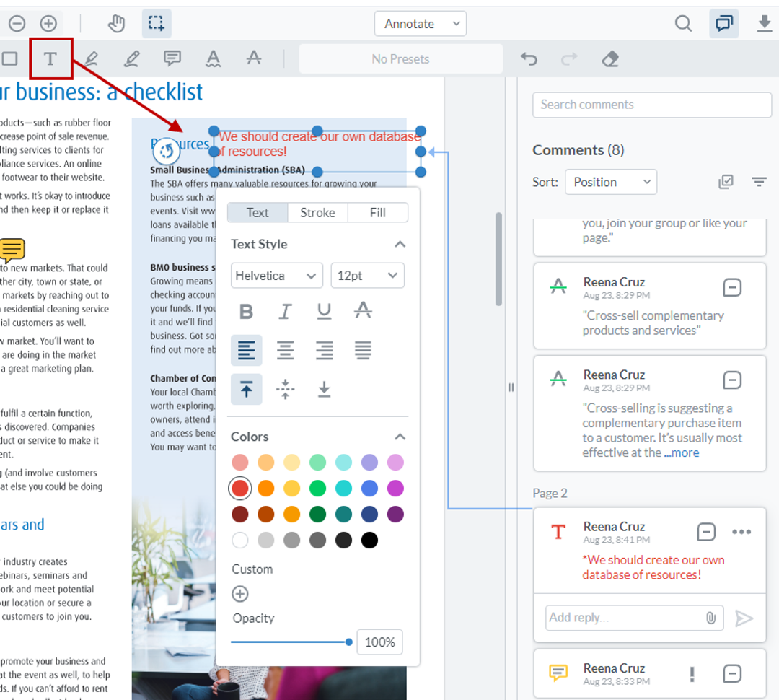This screenshot has width=779, height=700.
Task: Open the sticky note comment tool
Action: click(x=172, y=58)
